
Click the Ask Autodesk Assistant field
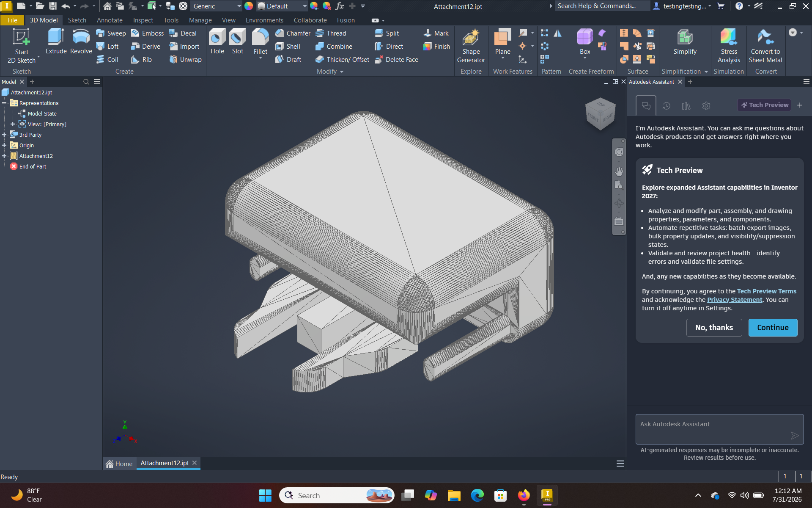tap(719, 429)
